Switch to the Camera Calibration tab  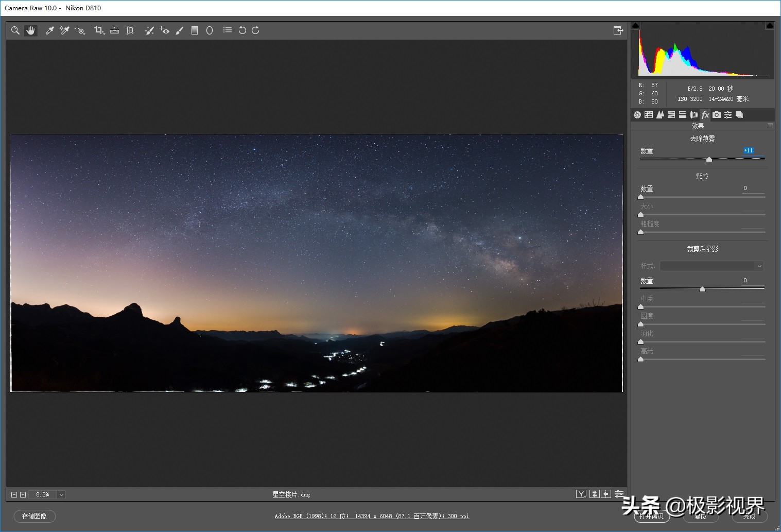(717, 115)
